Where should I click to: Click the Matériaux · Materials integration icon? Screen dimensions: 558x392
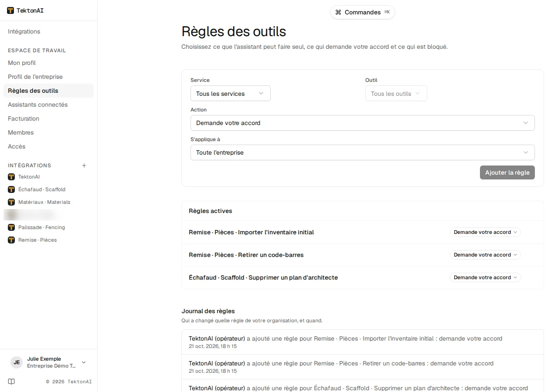click(x=11, y=202)
